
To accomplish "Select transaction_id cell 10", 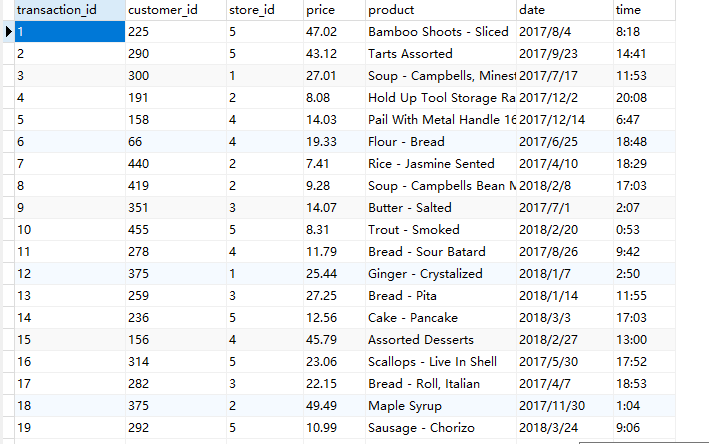I will 70,230.
